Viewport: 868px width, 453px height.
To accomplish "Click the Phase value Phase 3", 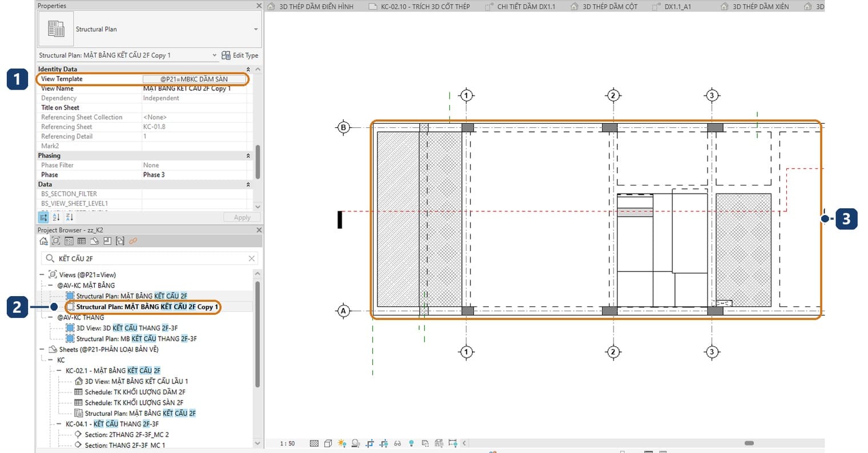I will (x=194, y=175).
